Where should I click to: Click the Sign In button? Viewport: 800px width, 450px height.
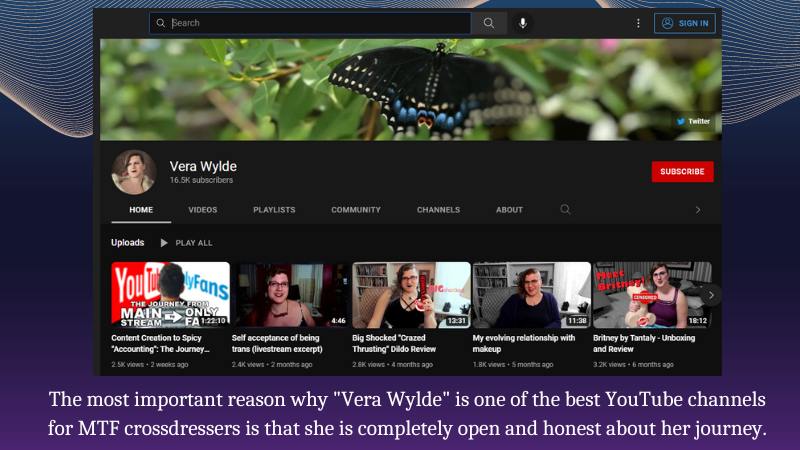pos(685,23)
